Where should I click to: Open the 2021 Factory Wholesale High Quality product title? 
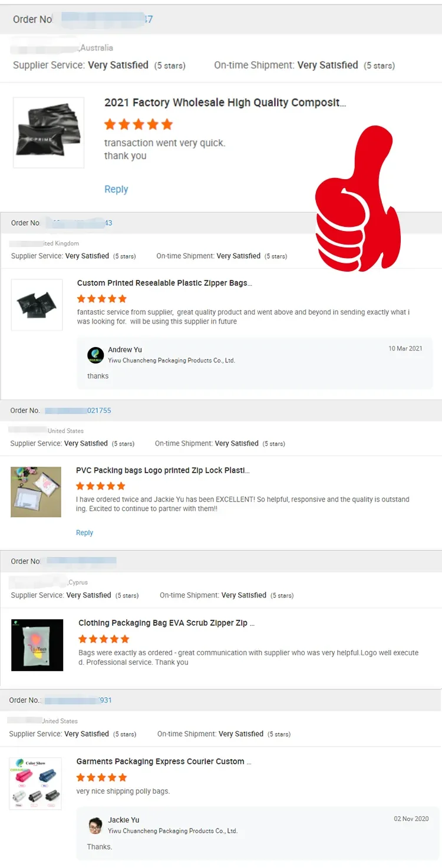pyautogui.click(x=225, y=103)
